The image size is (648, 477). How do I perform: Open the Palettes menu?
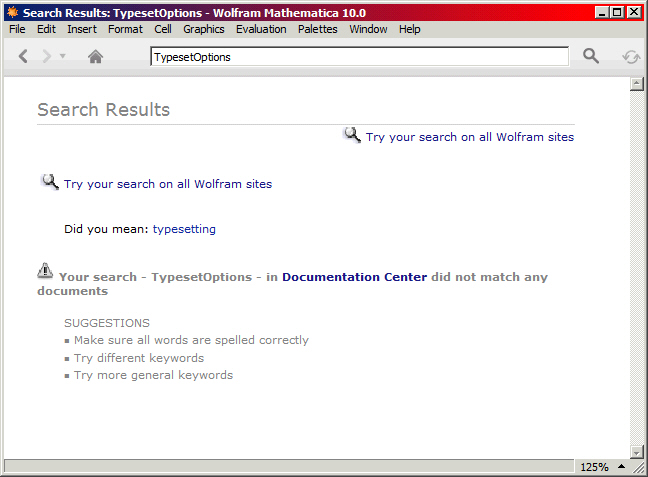(318, 29)
